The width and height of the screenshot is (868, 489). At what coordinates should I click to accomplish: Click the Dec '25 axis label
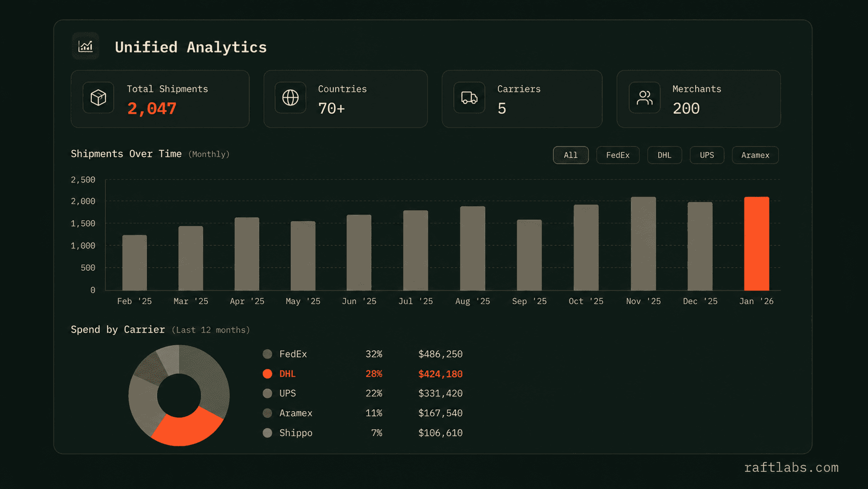(x=700, y=301)
